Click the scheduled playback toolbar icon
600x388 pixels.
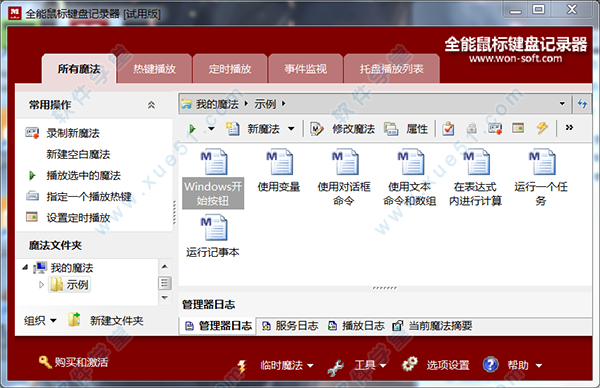(x=518, y=128)
